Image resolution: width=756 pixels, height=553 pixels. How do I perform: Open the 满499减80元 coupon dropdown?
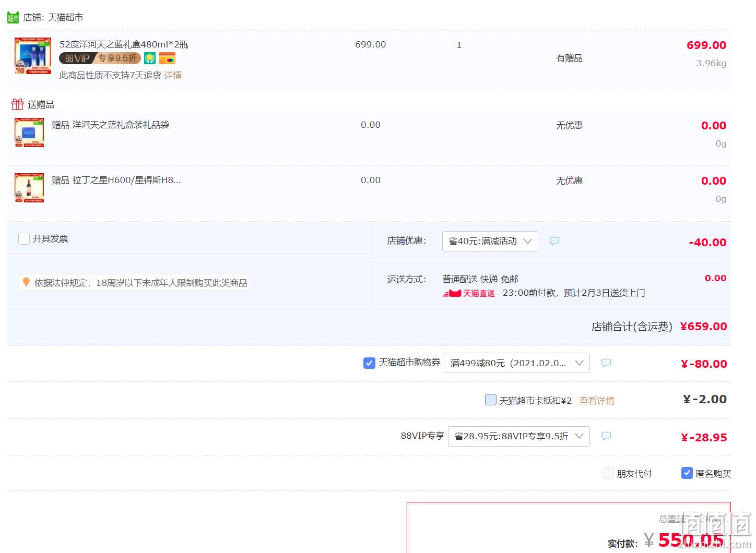point(517,363)
